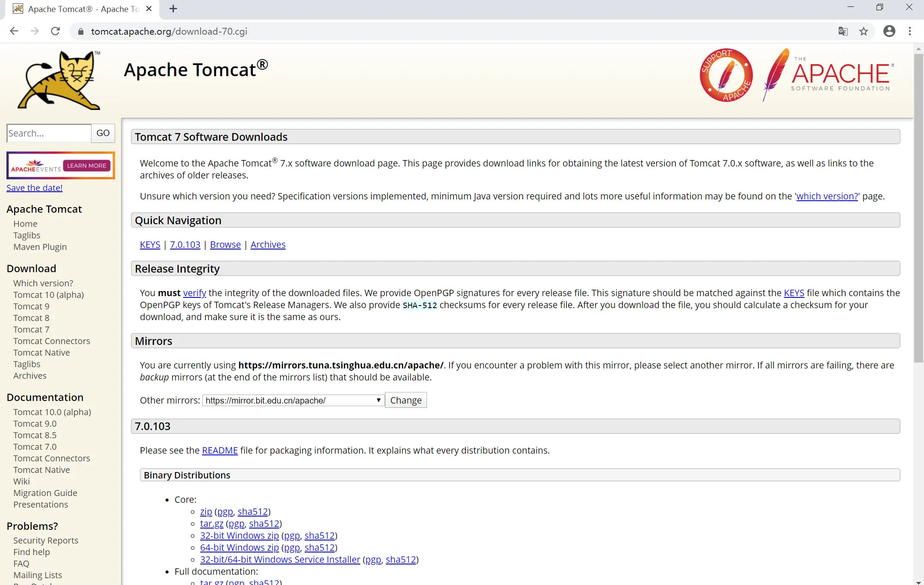This screenshot has width=924, height=585.
Task: Reload the page with the refresh icon
Action: [x=55, y=31]
